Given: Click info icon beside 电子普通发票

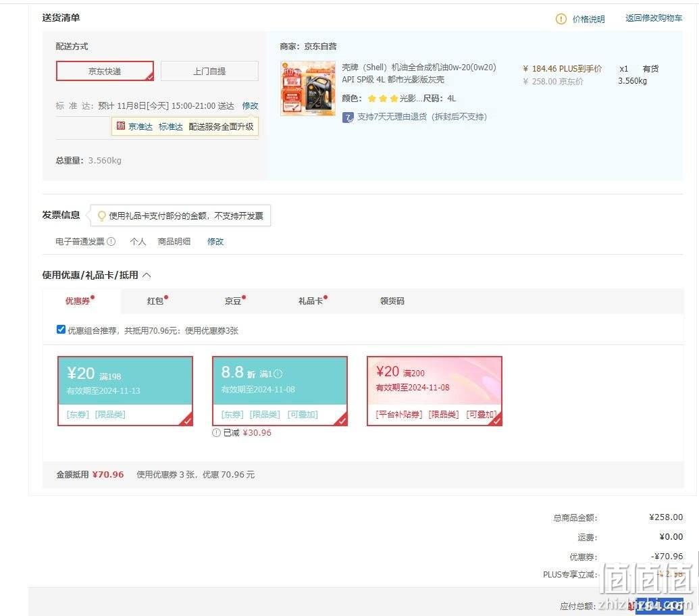Looking at the screenshot, I should pos(111,241).
